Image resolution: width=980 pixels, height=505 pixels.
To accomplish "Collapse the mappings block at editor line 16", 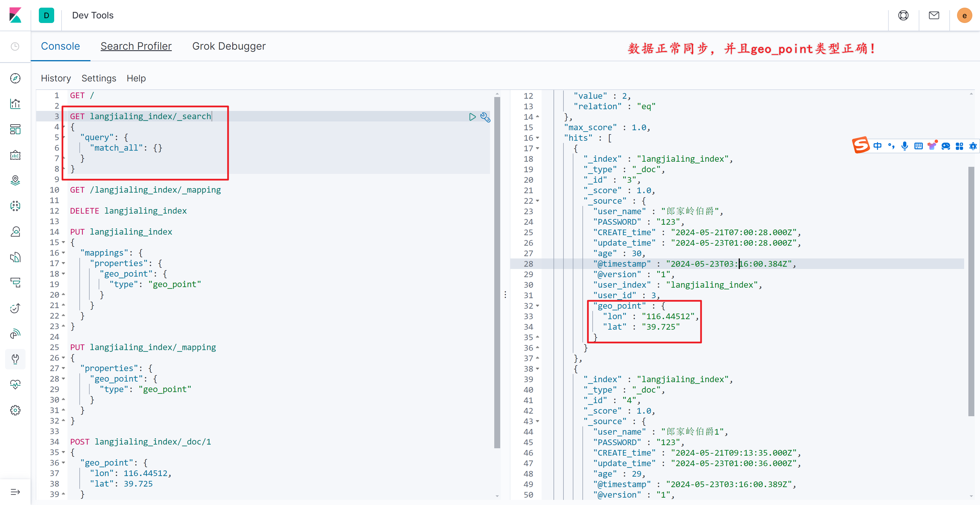I will (64, 253).
